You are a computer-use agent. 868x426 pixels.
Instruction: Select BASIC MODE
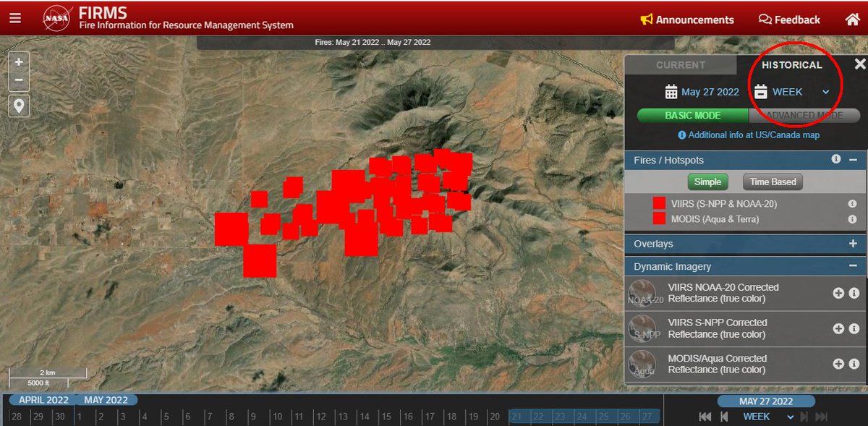click(693, 115)
